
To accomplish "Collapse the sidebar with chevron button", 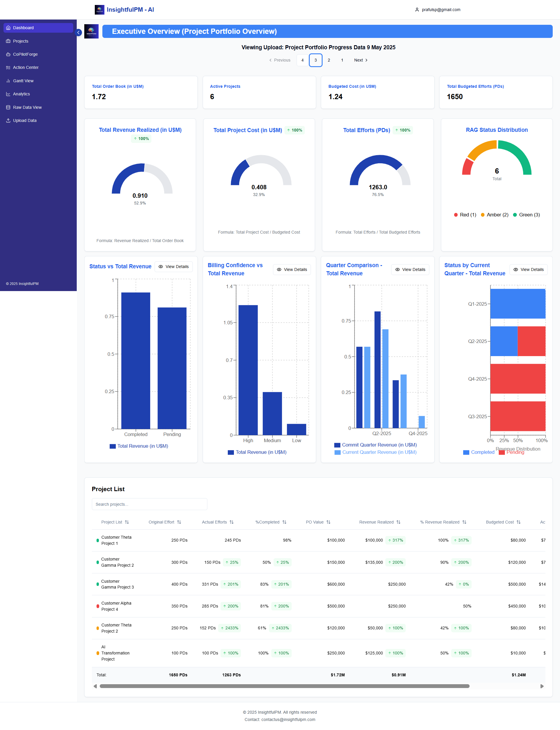I will coord(79,32).
